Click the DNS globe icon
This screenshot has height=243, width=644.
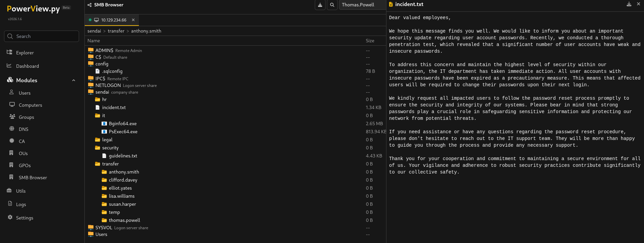[12, 129]
